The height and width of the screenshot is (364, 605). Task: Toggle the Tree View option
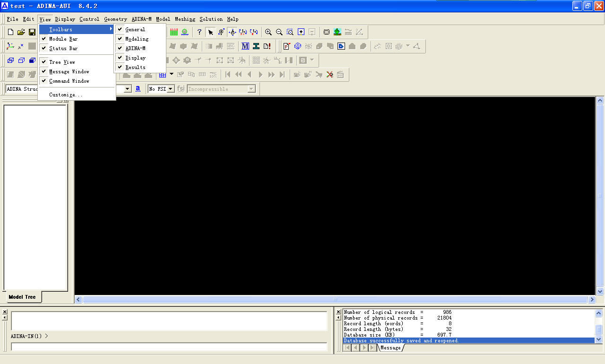click(77, 62)
